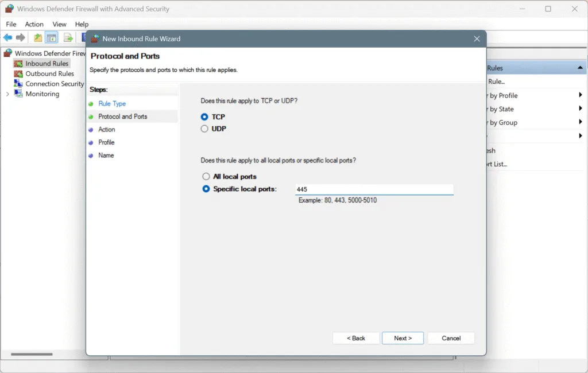This screenshot has height=373, width=588.
Task: Click the Back navigation arrow in the toolbar
Action: 7,37
